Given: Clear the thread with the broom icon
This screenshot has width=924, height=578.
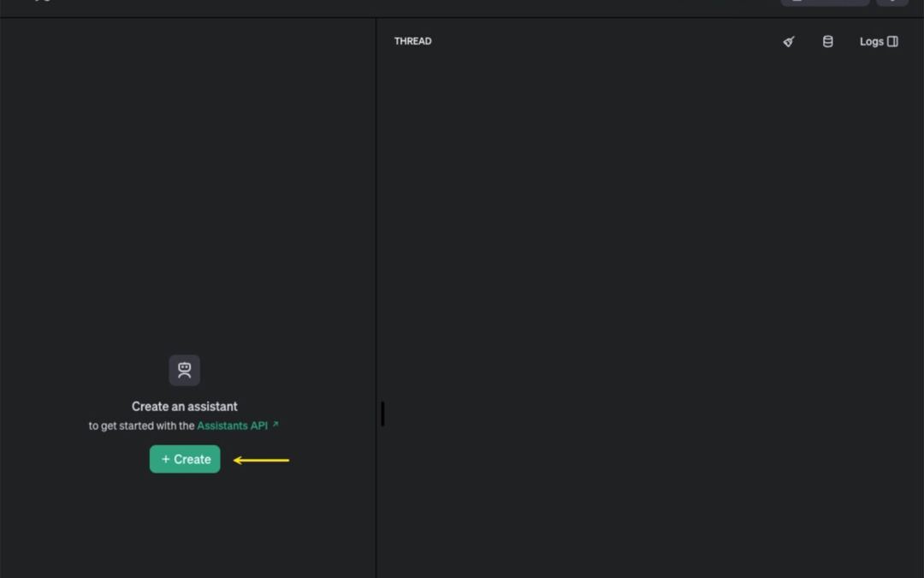Looking at the screenshot, I should pos(789,41).
